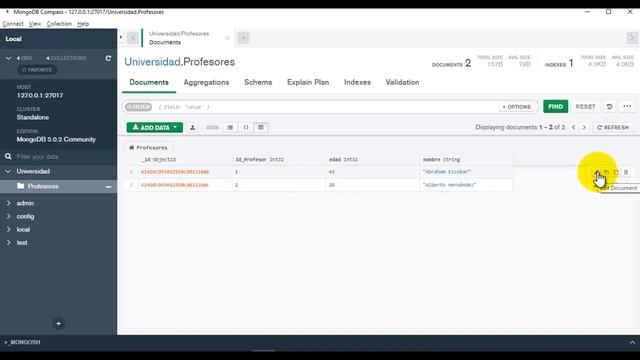Click the previous tab arrow button
The image size is (640, 360).
tap(133, 38)
